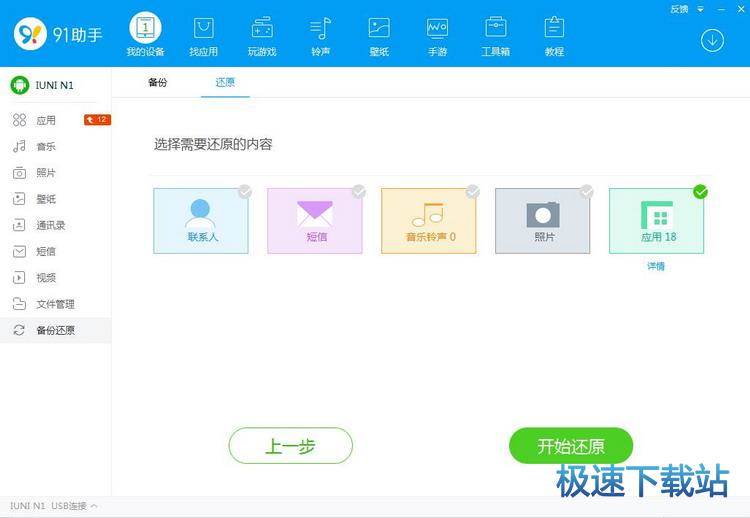Select the 短信 purple envelope tile

[x=315, y=220]
